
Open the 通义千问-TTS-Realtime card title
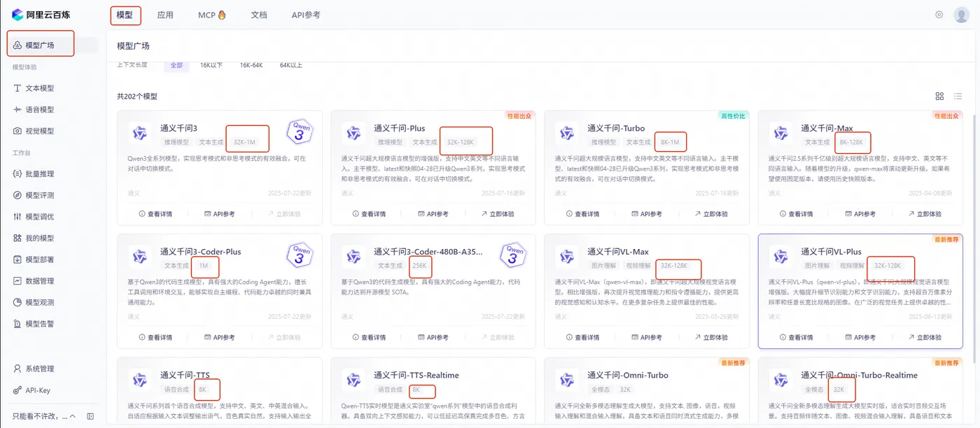click(416, 375)
